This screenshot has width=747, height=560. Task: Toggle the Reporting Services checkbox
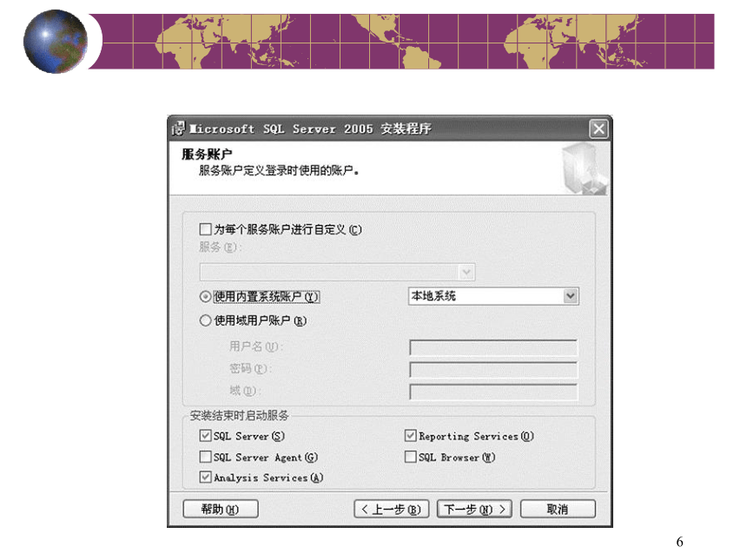point(410,436)
